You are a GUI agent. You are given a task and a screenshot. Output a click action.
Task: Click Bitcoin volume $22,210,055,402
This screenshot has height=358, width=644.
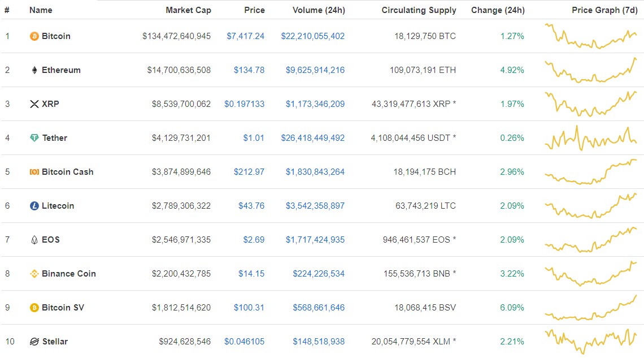point(313,36)
